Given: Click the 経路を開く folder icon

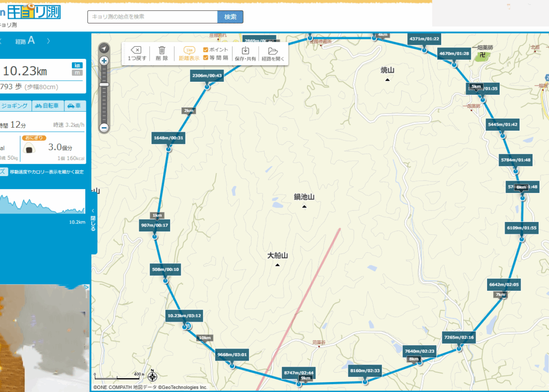Looking at the screenshot, I should pyautogui.click(x=273, y=51).
